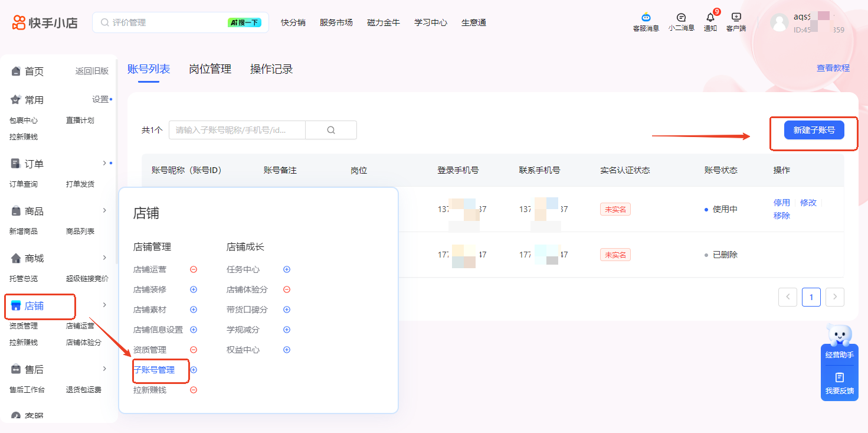The image size is (868, 433).
Task: Select the 店铺 section icon in the sidebar
Action: click(x=16, y=306)
